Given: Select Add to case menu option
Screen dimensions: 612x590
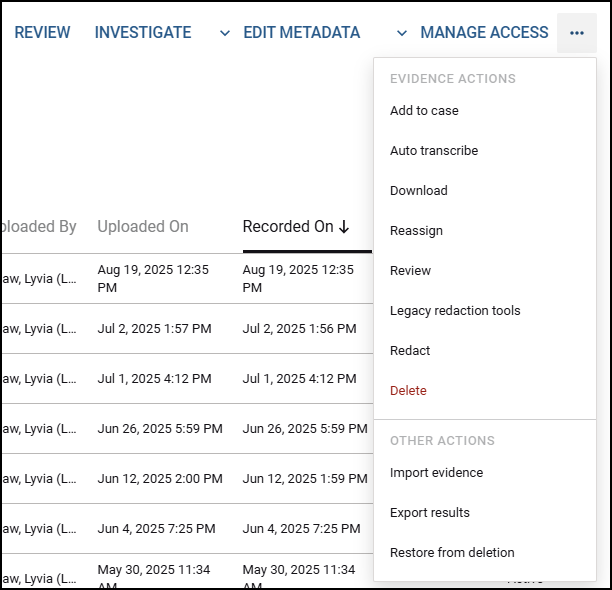Looking at the screenshot, I should tap(424, 111).
